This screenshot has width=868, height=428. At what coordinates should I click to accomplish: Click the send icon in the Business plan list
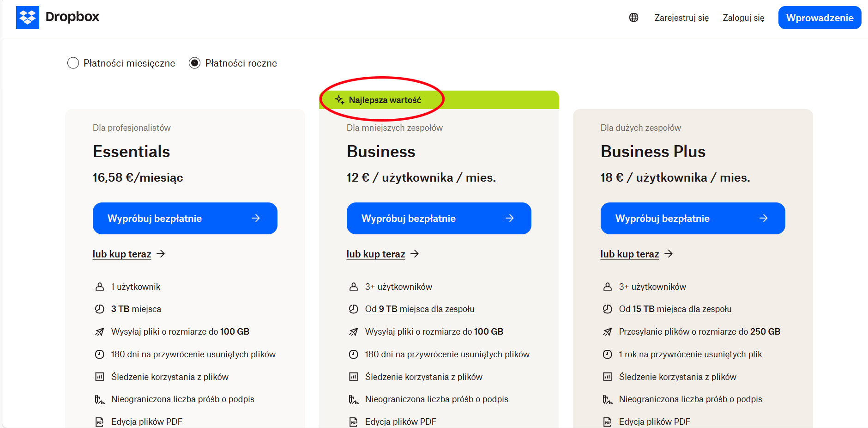(354, 332)
